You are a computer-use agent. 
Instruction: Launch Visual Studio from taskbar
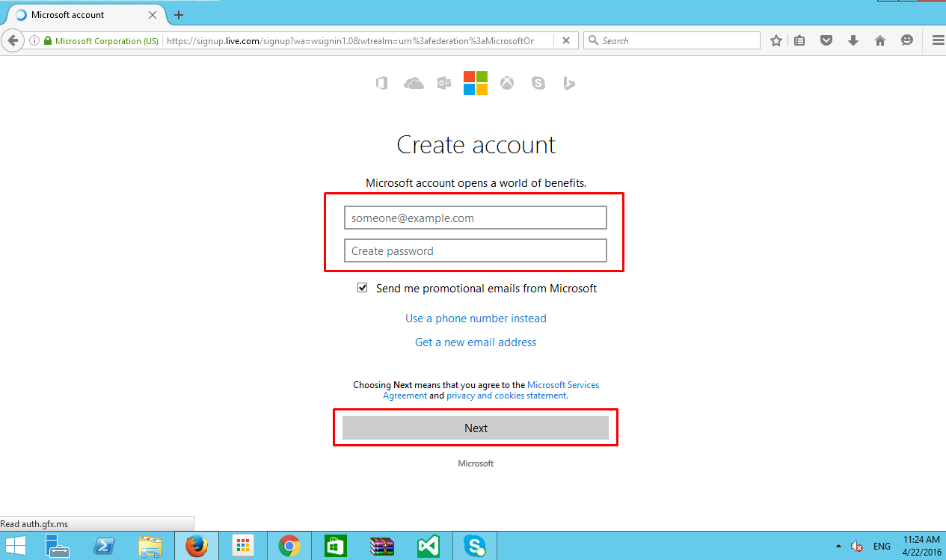tap(428, 547)
